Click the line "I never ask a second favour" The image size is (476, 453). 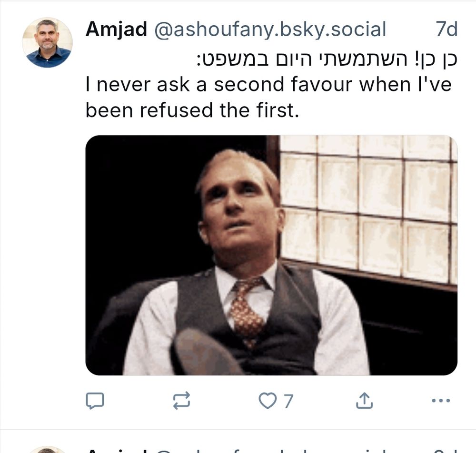tap(268, 84)
